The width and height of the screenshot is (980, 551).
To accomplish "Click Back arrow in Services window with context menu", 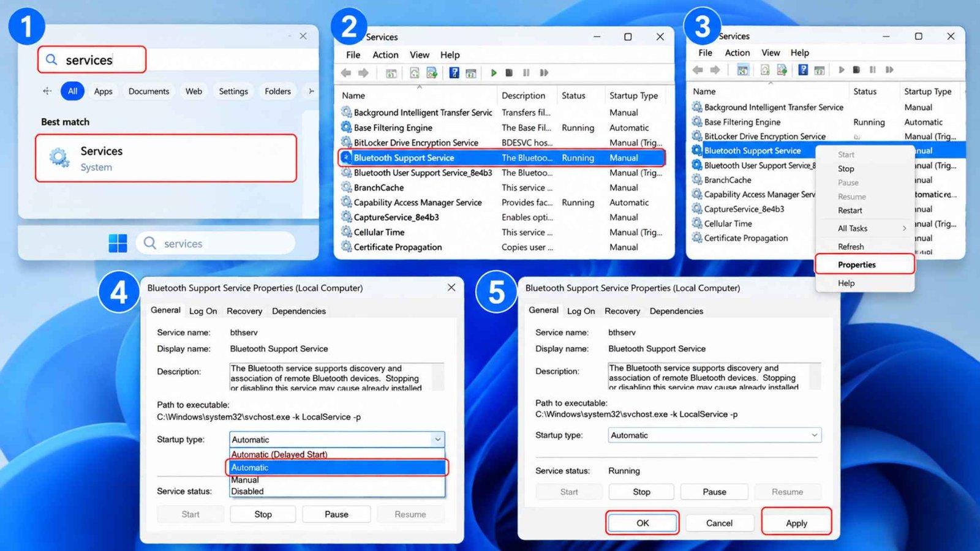I will click(698, 70).
